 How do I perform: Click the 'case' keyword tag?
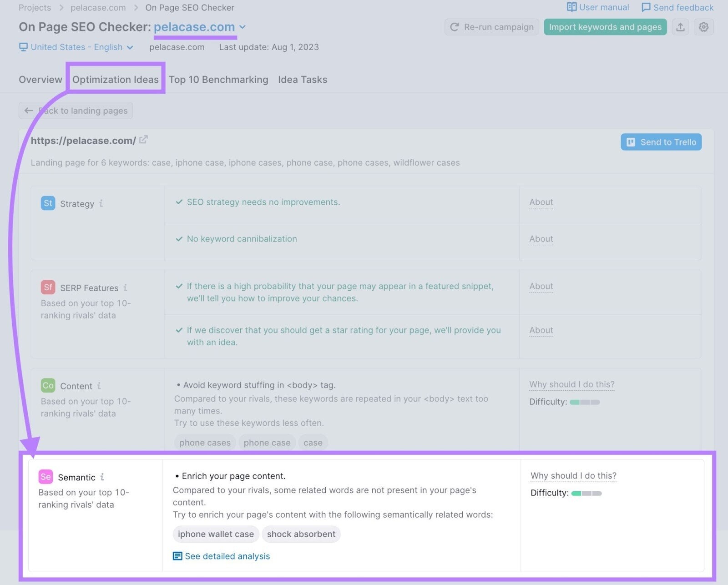(x=313, y=443)
